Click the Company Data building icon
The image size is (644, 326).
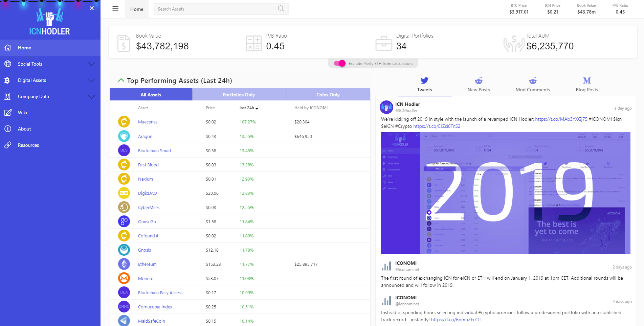[x=7, y=96]
